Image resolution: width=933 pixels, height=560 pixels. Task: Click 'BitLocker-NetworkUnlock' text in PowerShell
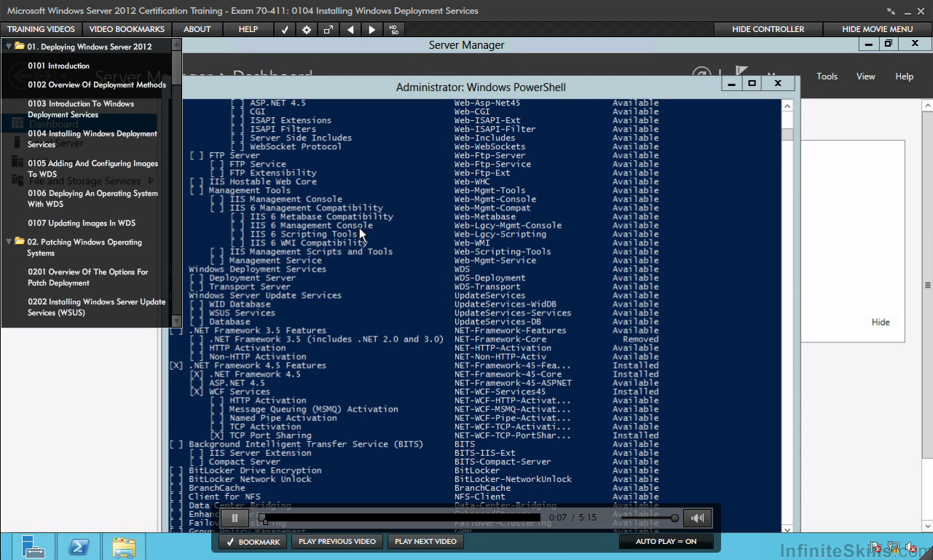pos(513,478)
